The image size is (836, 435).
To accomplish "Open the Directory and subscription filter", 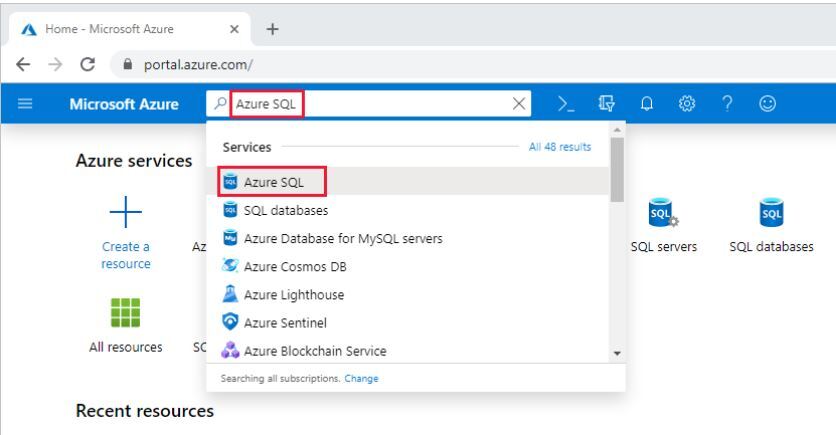I will point(606,103).
